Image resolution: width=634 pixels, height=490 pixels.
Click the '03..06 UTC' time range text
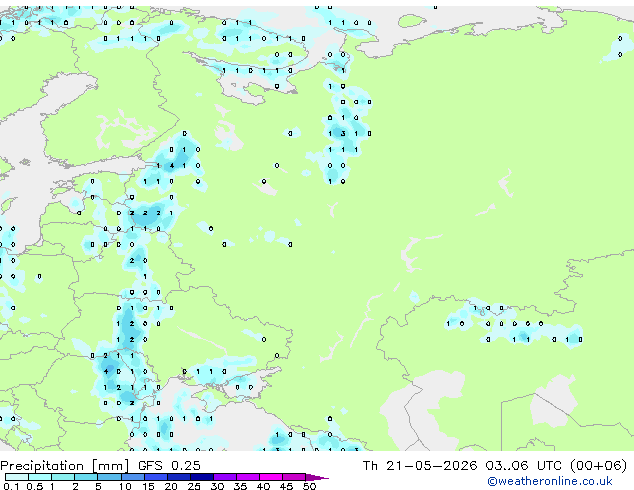(524, 466)
